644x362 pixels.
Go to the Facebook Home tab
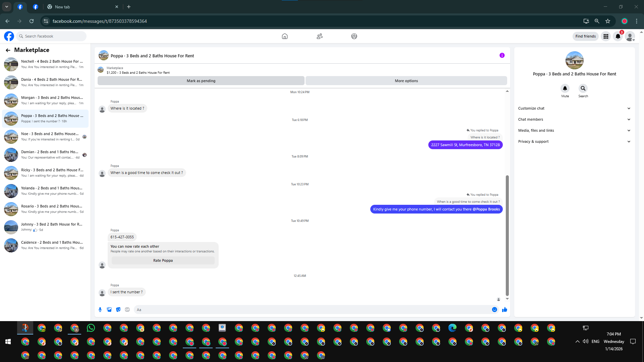point(284,36)
